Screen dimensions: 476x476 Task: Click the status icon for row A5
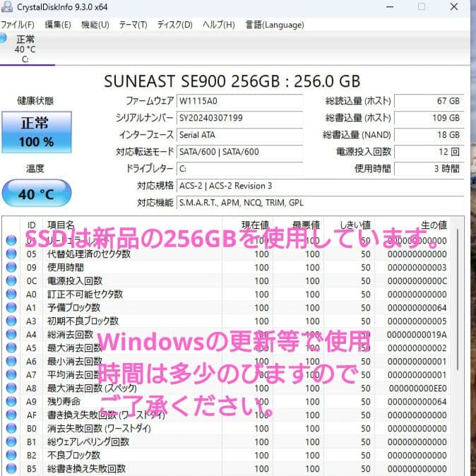(x=11, y=347)
